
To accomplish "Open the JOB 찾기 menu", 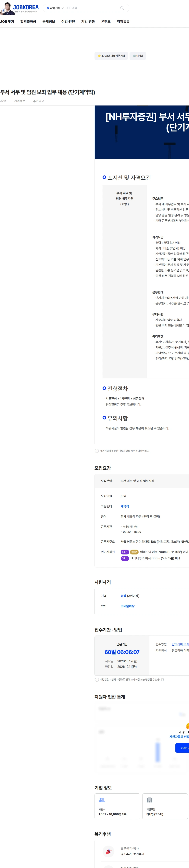I will click(x=7, y=22).
